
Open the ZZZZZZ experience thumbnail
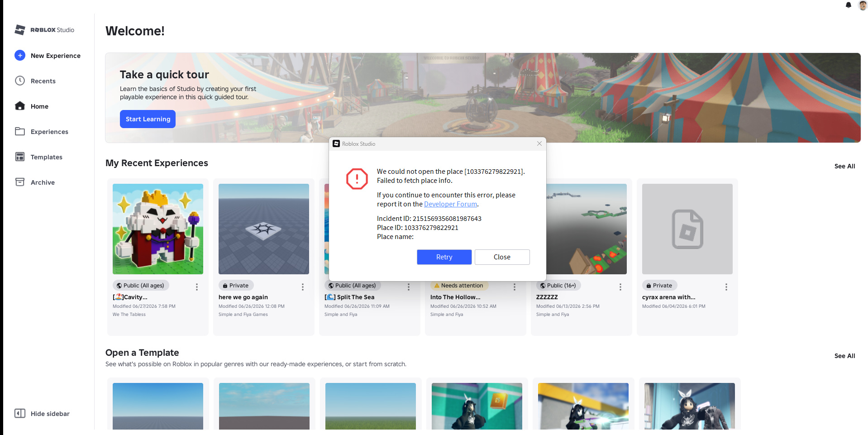(587, 229)
